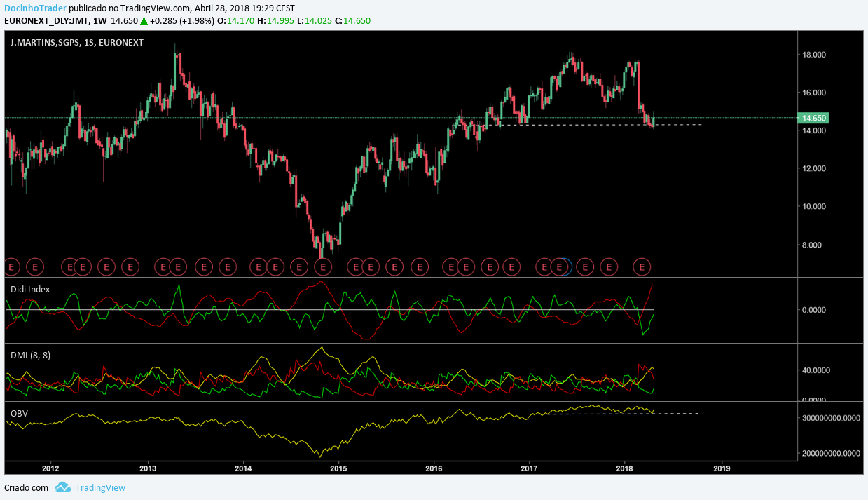
Task: Click the earnings marker under the lowest candle
Action: 322,266
